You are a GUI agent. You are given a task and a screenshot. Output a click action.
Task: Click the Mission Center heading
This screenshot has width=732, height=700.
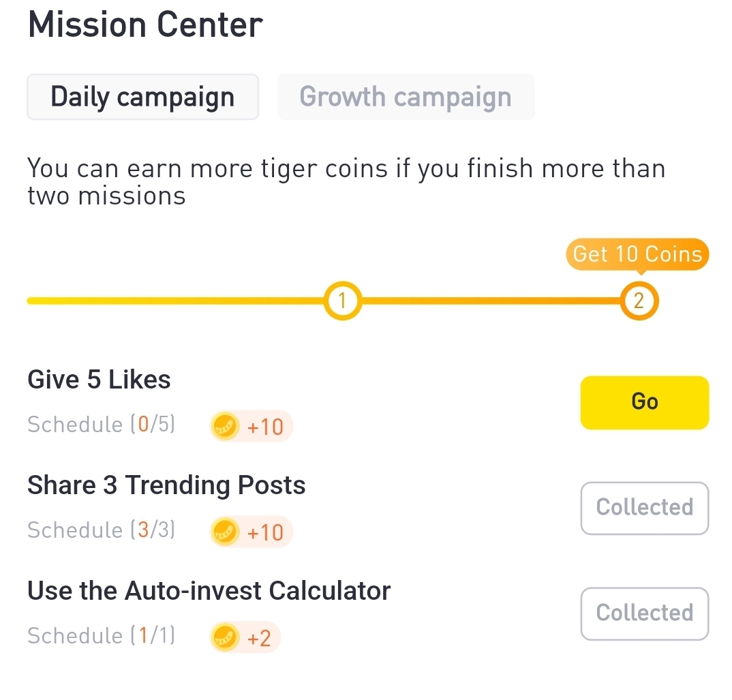point(144,25)
